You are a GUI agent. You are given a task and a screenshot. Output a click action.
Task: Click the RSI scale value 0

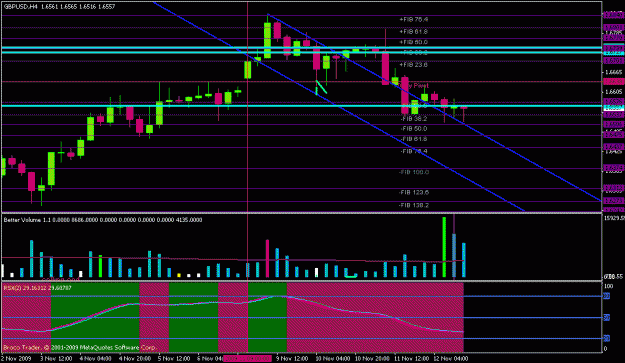pyautogui.click(x=606, y=349)
